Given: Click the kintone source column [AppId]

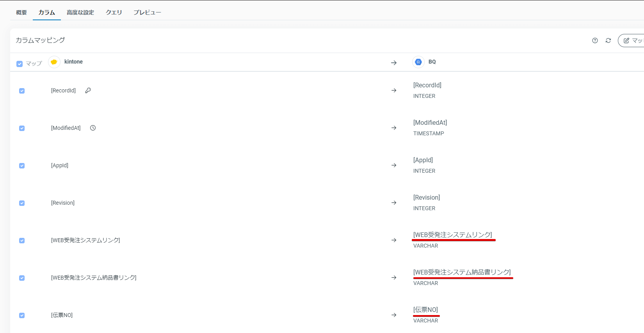Looking at the screenshot, I should (x=60, y=165).
